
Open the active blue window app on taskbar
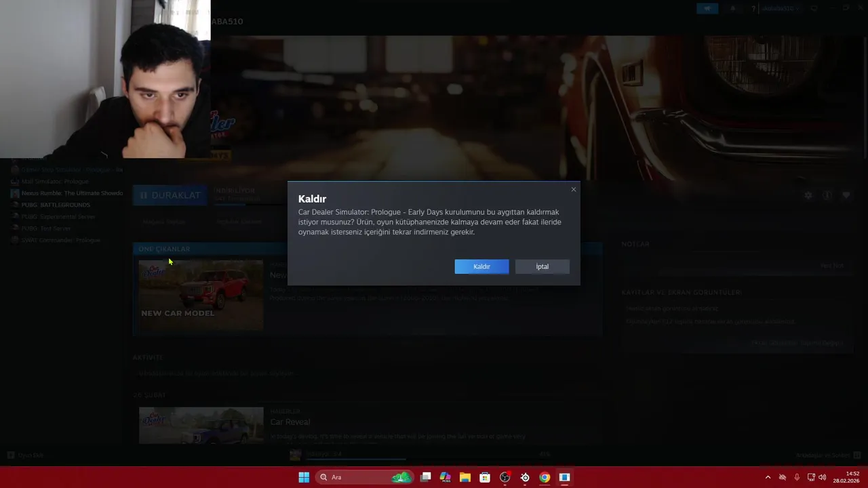(564, 477)
